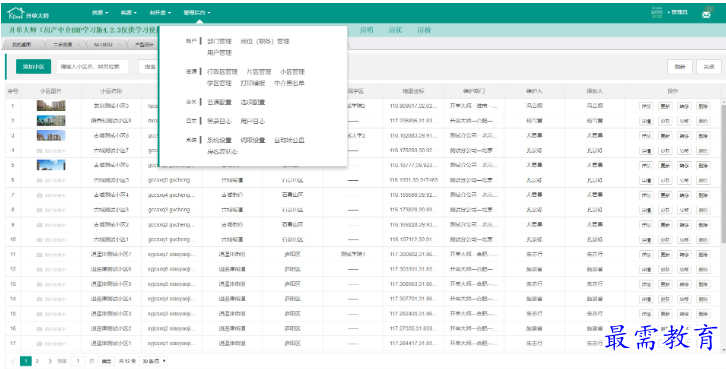
Task: Select 小区管理 menu entry
Action: pos(292,72)
